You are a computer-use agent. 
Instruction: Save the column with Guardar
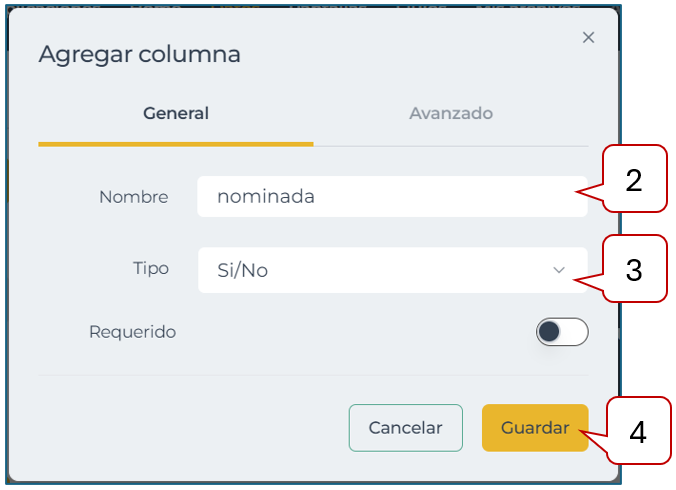pyautogui.click(x=535, y=428)
